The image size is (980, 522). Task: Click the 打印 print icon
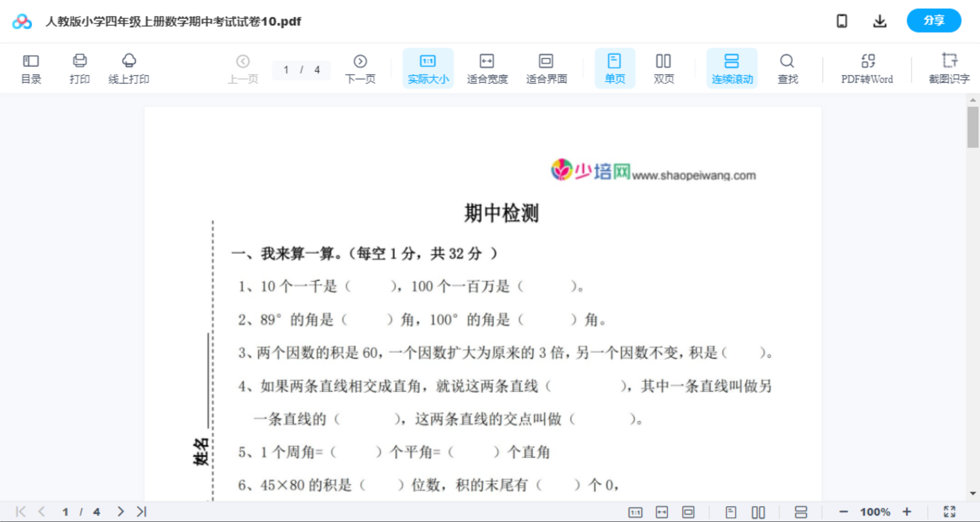pos(79,68)
